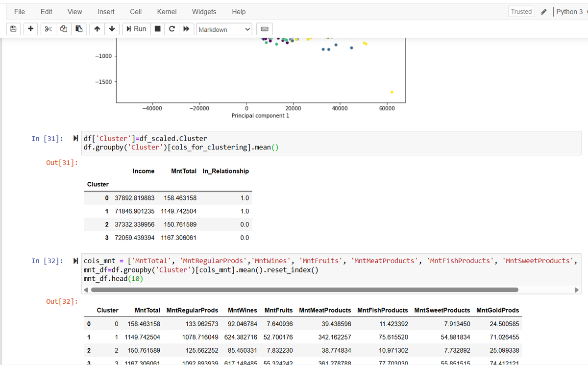This screenshot has height=365, width=588.
Task: Click the Principal component 1 axis label
Action: 260,116
